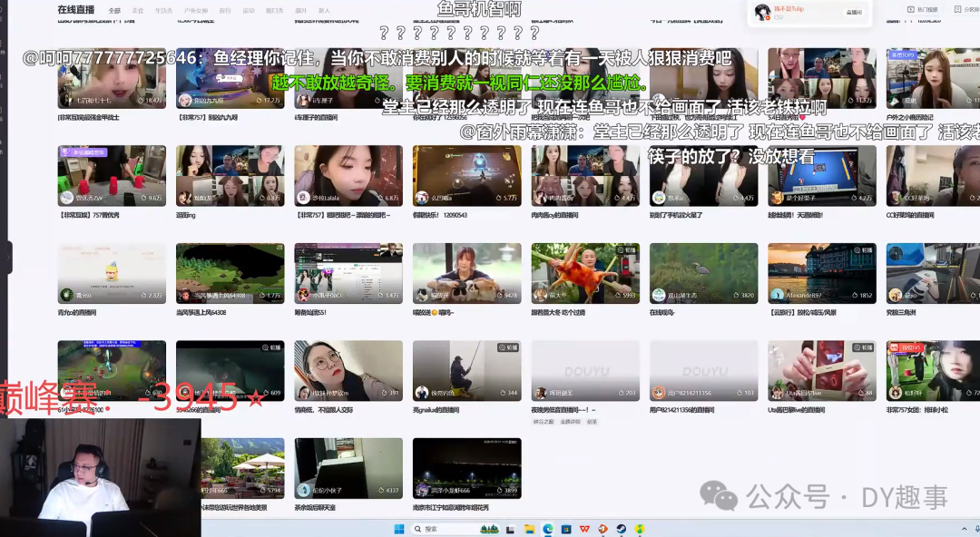This screenshot has height=537, width=980.
Task: Click the 直播间 button in the popup card
Action: (854, 13)
